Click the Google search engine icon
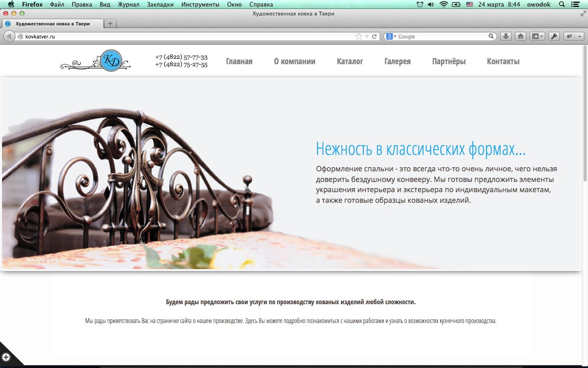Image resolution: width=588 pixels, height=368 pixels. click(390, 36)
